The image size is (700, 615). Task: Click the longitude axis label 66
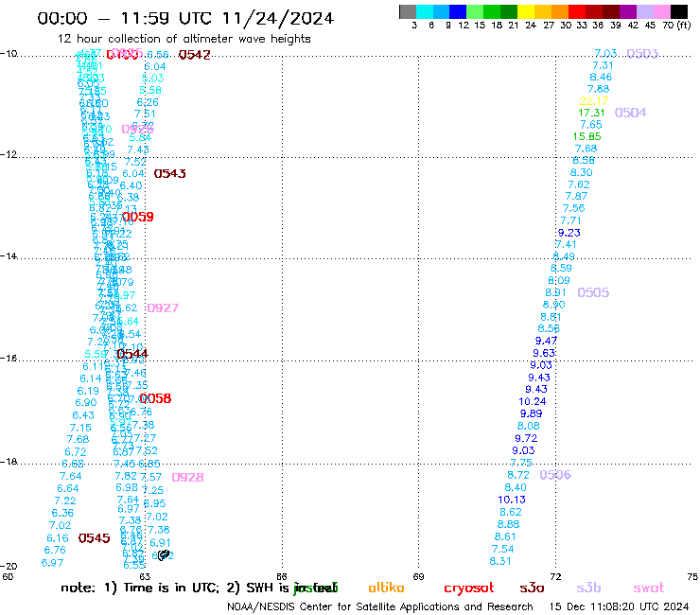[282, 576]
